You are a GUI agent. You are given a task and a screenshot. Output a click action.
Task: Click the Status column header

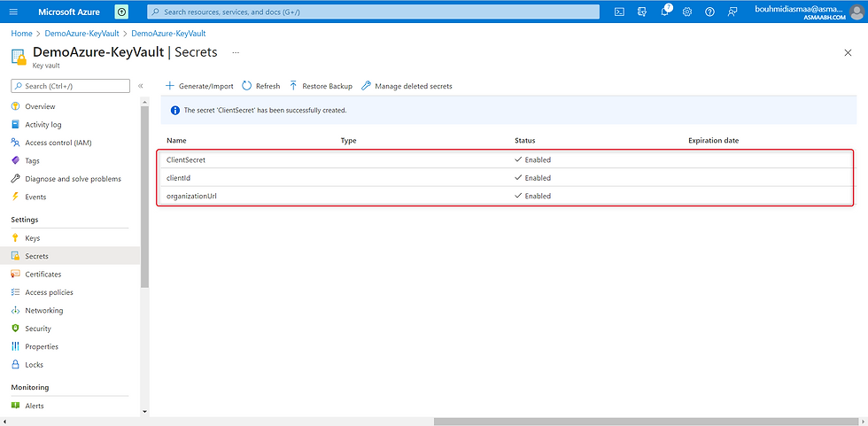coord(524,141)
